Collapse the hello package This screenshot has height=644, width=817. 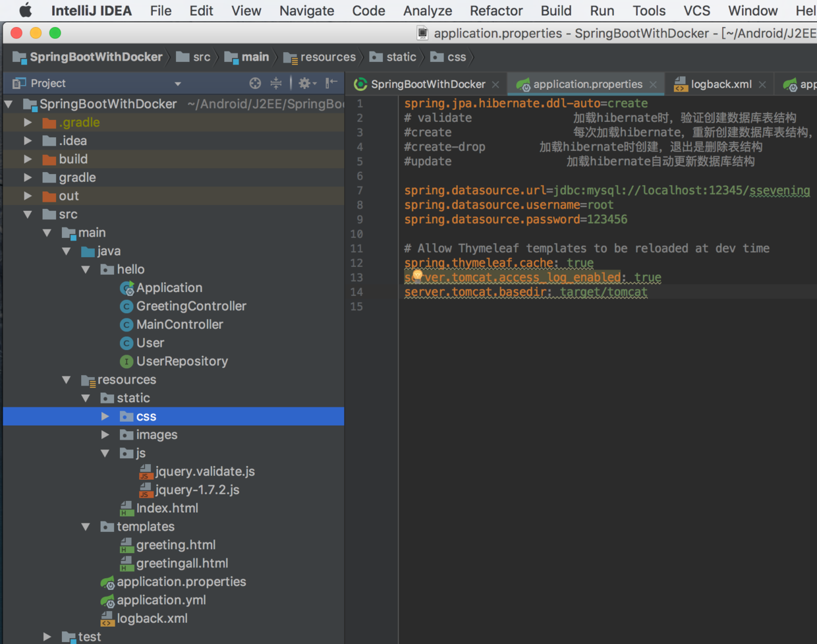86,270
